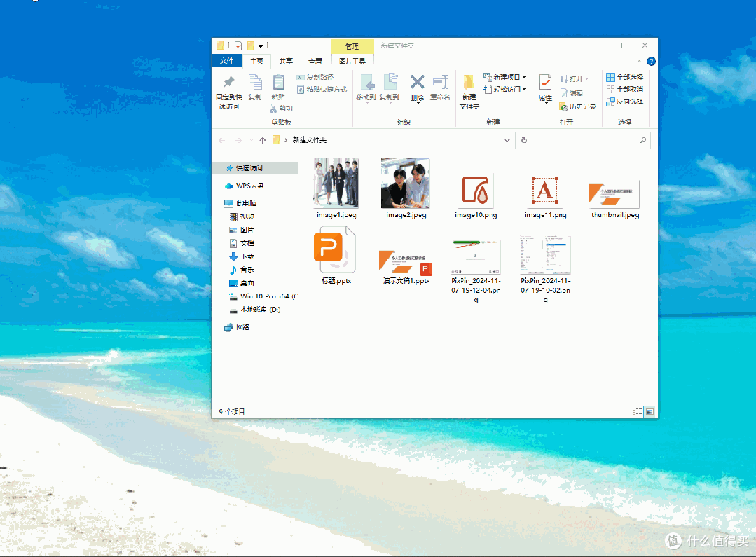Click the address bar path 新建文件夹
This screenshot has height=557, width=756.
pos(310,140)
